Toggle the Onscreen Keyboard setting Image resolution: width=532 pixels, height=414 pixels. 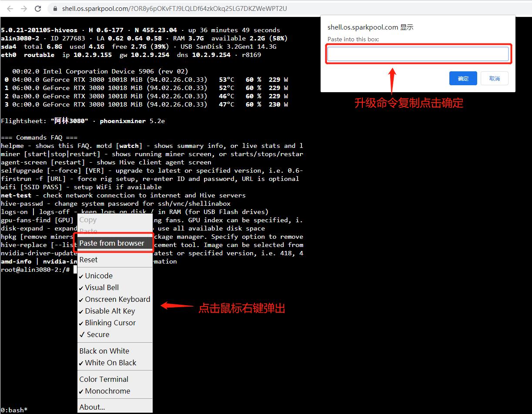click(115, 299)
